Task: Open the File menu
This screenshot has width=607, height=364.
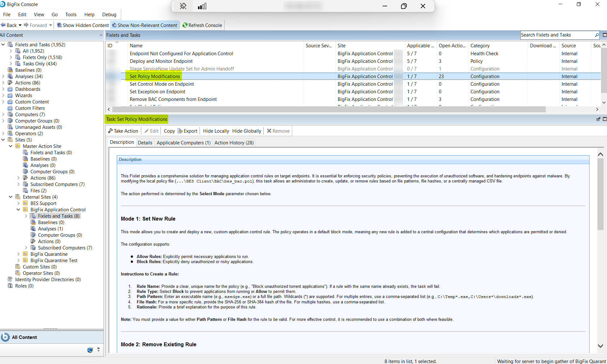Action: click(x=7, y=14)
